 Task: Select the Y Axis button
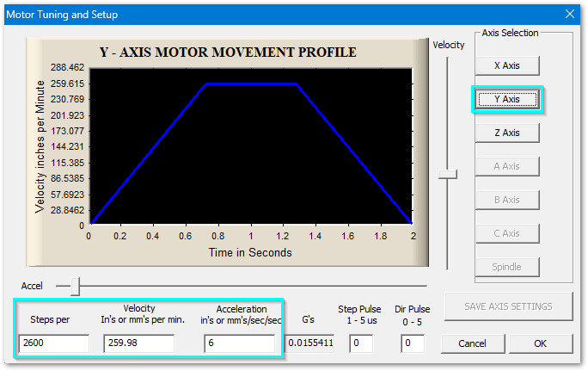(x=507, y=99)
